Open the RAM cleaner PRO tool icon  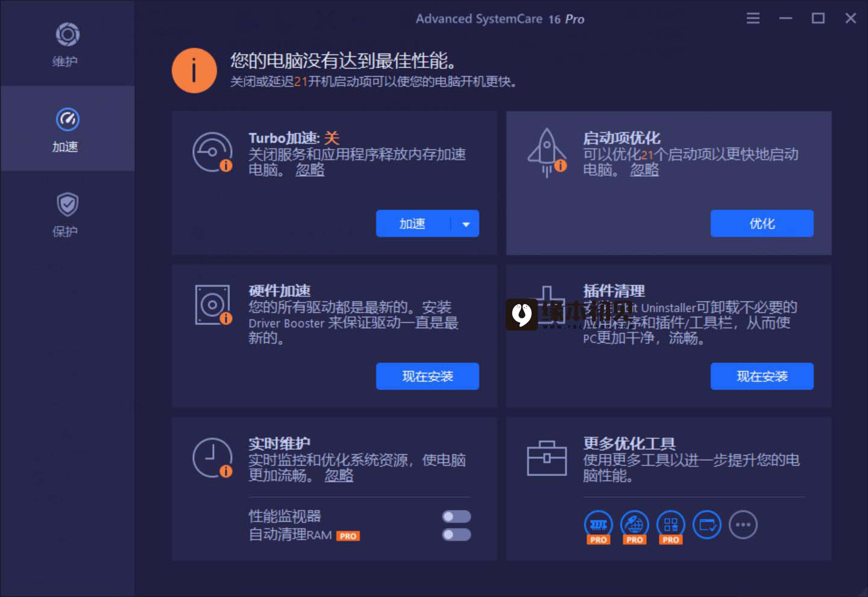click(599, 526)
